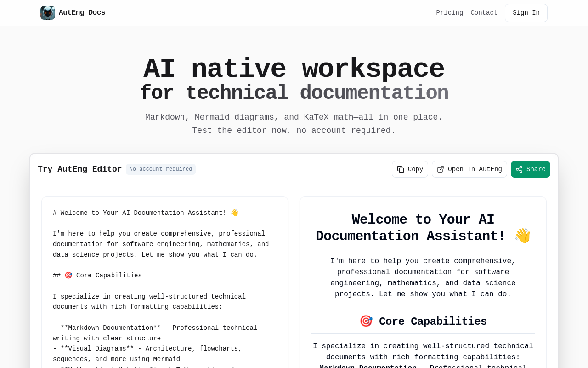
Task: Open the AutEng Docs home link
Action: pos(73,13)
